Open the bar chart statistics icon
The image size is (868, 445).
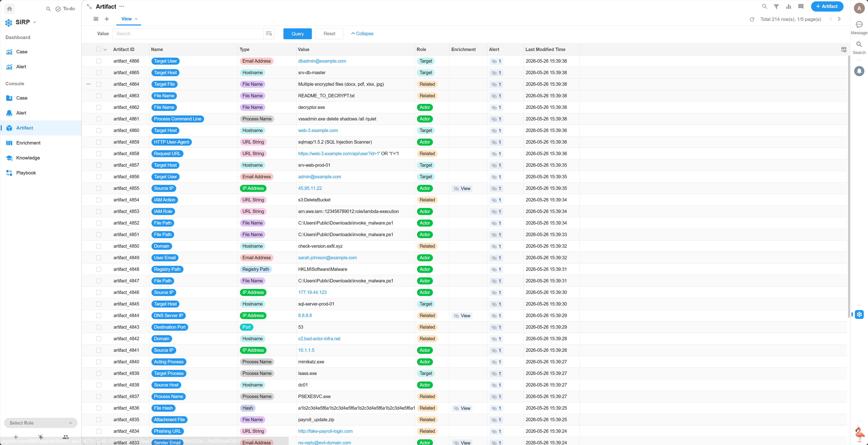[788, 6]
